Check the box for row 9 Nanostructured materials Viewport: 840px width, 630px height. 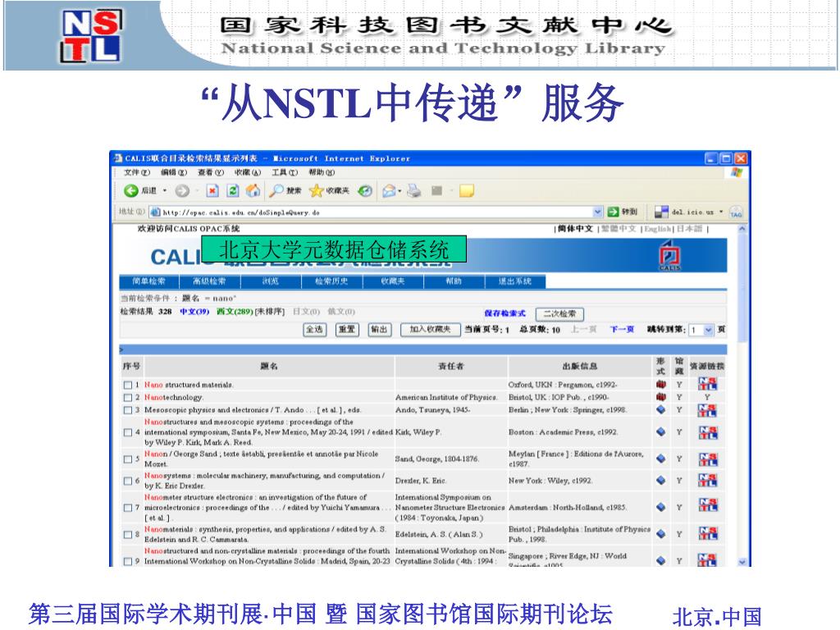tap(127, 561)
